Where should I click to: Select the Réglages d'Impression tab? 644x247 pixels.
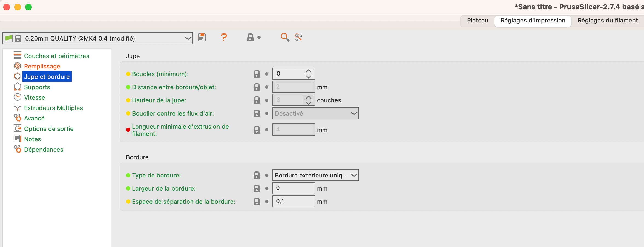(x=533, y=21)
